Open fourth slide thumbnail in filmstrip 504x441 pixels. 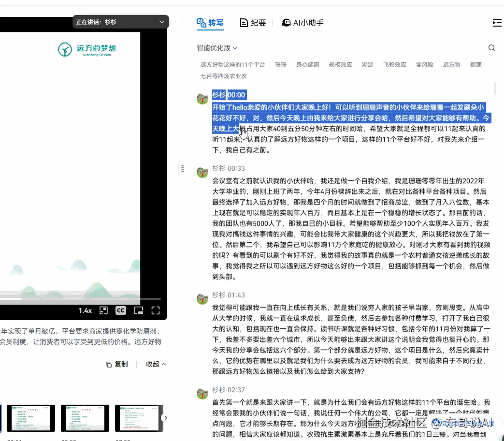139,418
